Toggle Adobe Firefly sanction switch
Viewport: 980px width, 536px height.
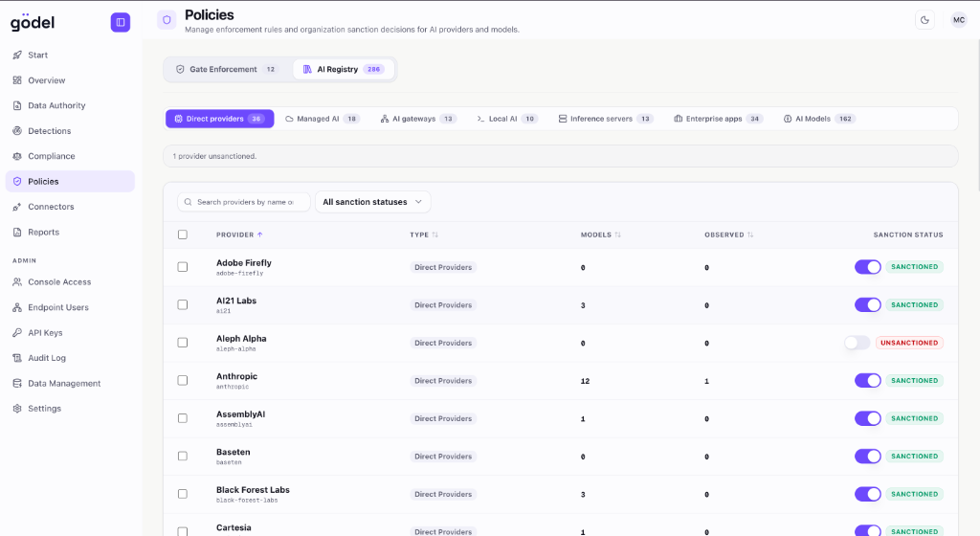[x=867, y=267]
